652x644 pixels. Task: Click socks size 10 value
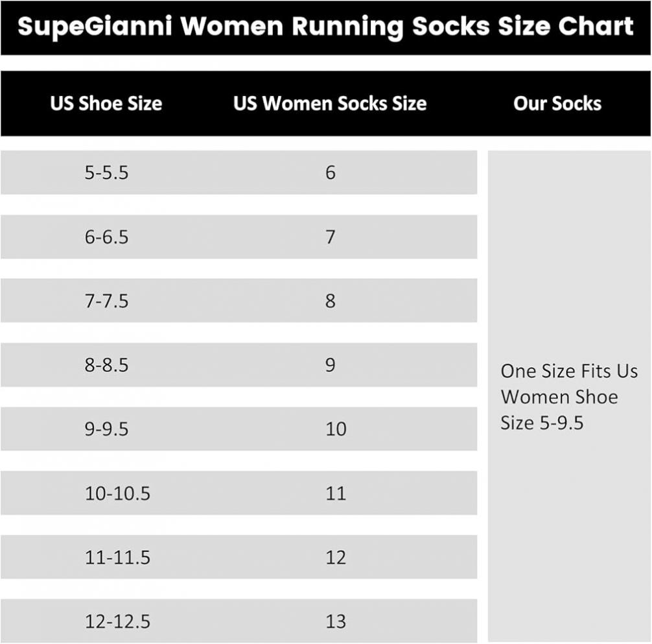click(336, 429)
